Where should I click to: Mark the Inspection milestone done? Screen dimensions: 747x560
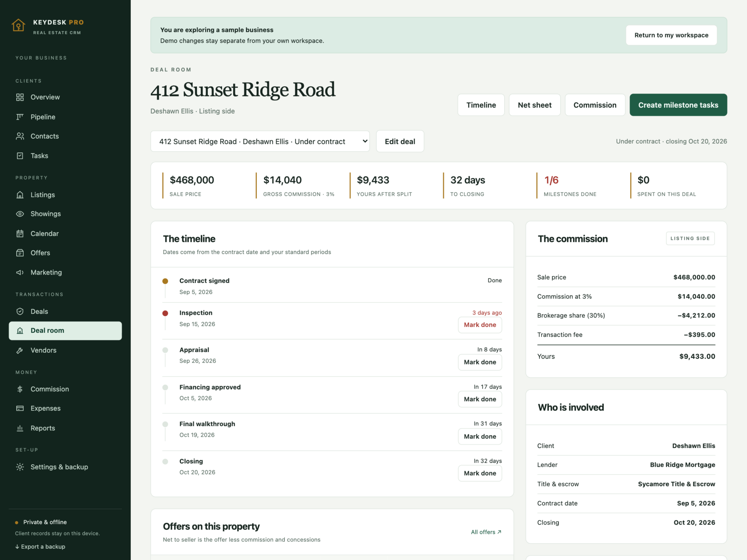click(x=480, y=325)
